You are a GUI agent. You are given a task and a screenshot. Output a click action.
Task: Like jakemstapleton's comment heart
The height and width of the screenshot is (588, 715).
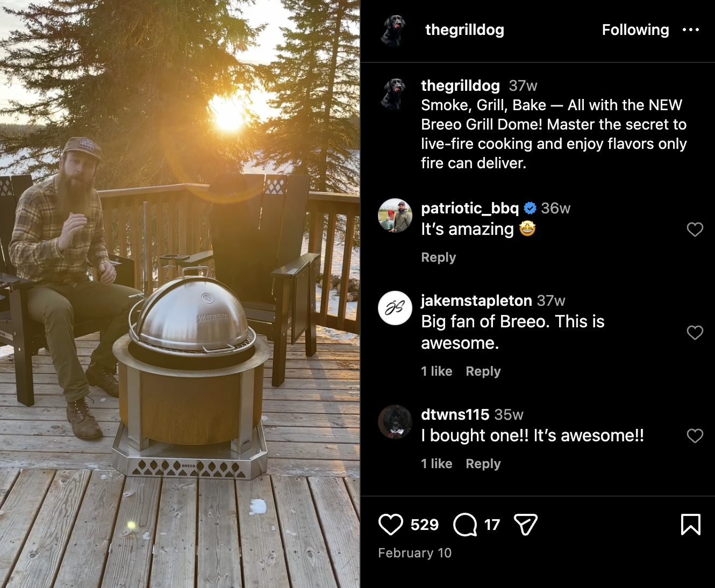(695, 333)
